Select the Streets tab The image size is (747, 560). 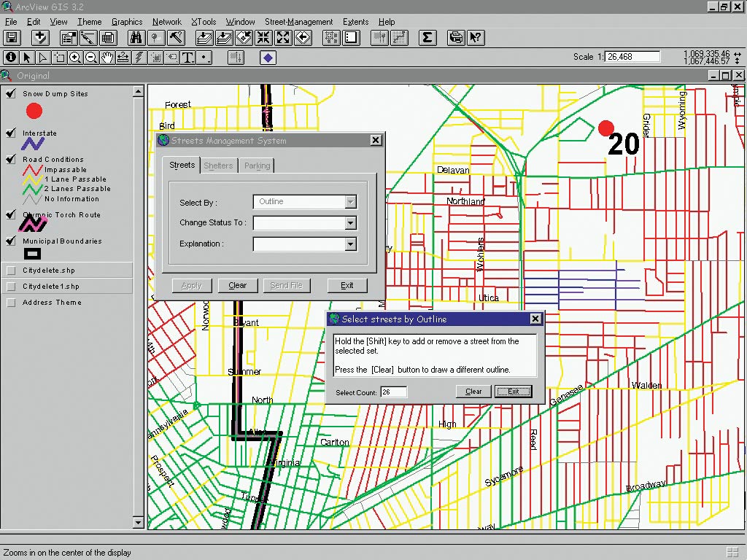coord(182,165)
